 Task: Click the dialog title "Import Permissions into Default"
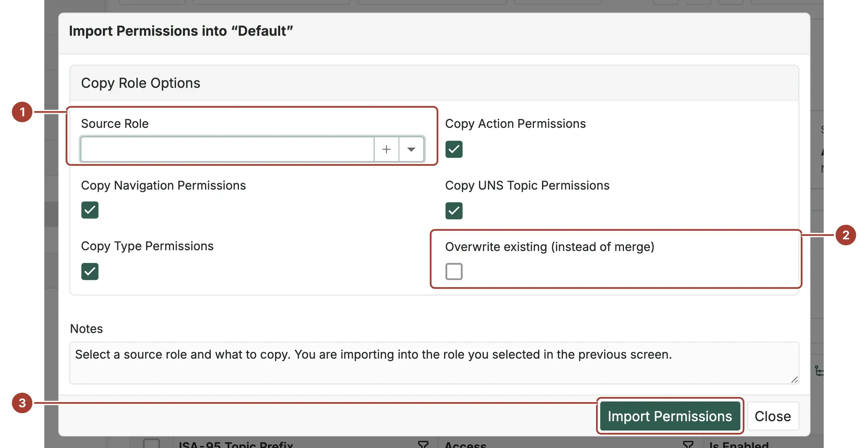point(181,31)
